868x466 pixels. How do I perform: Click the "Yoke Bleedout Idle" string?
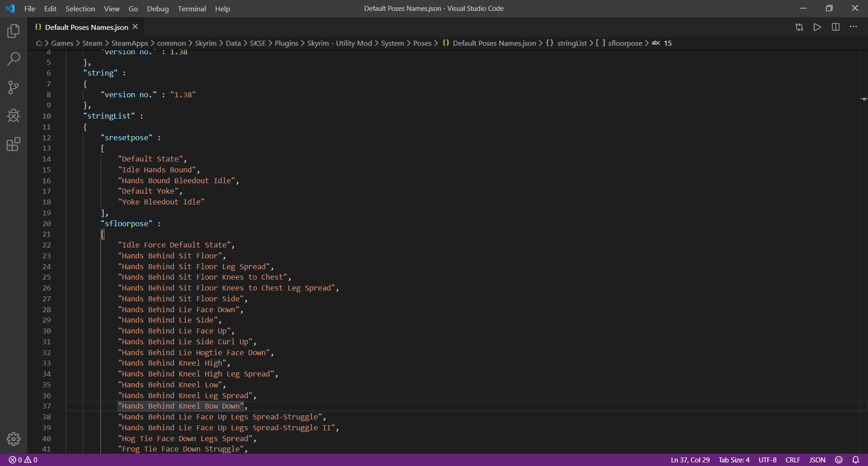pos(161,202)
